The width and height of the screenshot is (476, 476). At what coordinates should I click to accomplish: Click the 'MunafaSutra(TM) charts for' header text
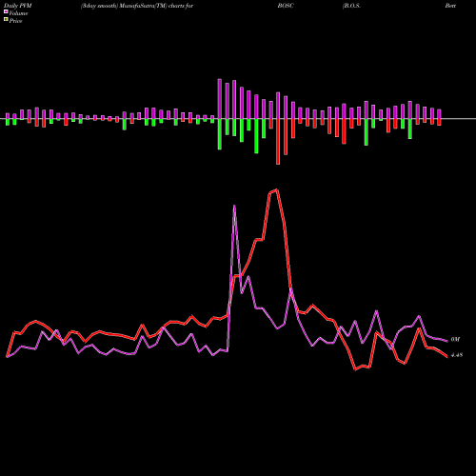(156, 6)
